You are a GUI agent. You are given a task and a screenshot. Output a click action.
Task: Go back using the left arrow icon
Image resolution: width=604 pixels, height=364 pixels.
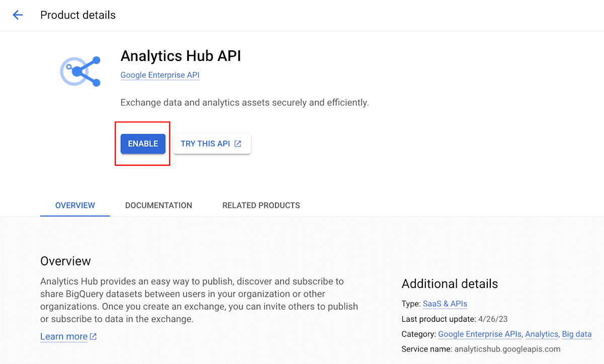click(18, 15)
